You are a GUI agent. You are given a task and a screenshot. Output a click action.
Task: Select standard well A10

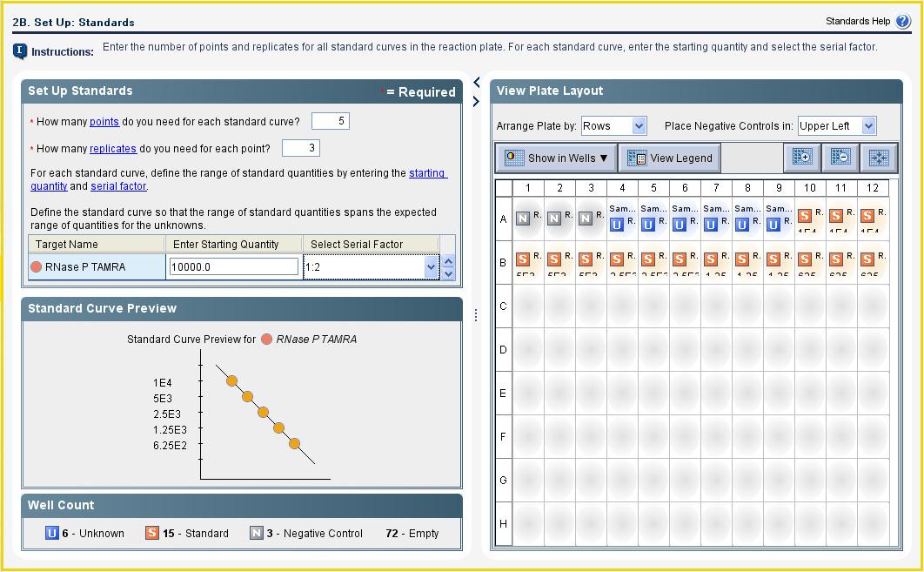click(x=809, y=219)
